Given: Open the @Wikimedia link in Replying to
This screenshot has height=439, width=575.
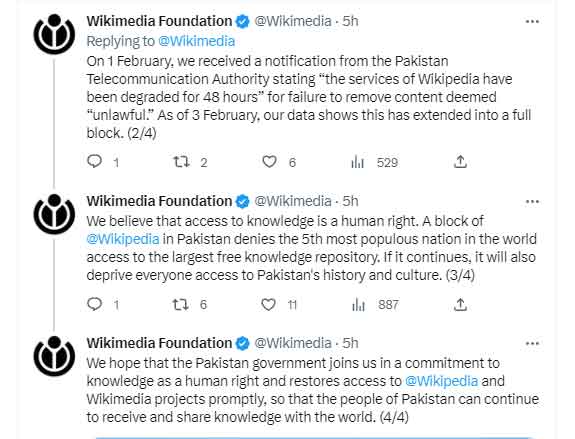Looking at the screenshot, I should point(196,41).
